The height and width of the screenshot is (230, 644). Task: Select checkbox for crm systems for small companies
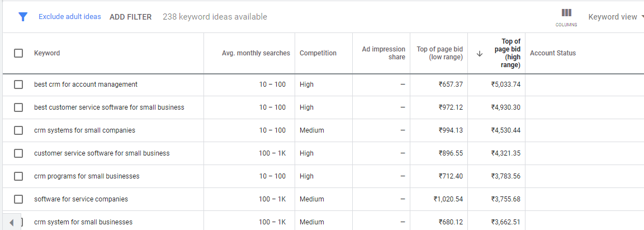(18, 130)
